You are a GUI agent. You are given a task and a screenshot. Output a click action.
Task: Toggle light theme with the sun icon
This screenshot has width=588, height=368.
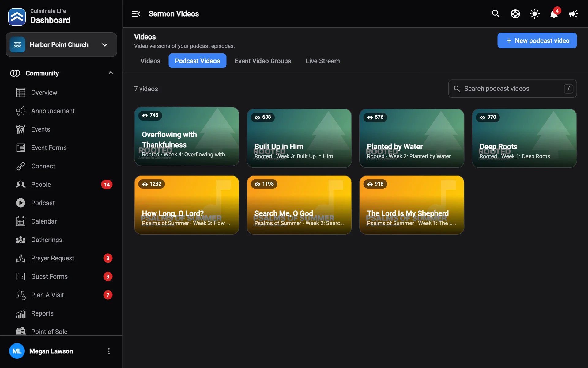click(x=535, y=14)
